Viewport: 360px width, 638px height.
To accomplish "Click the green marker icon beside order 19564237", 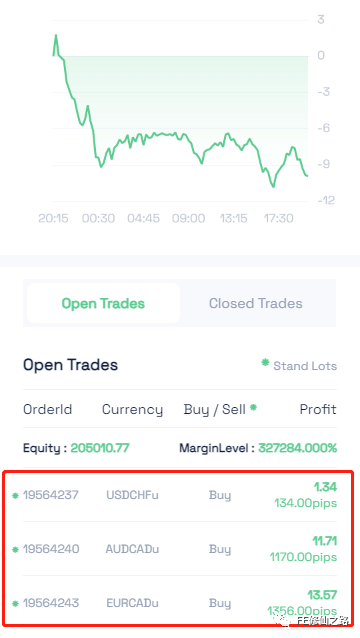I will tap(15, 496).
